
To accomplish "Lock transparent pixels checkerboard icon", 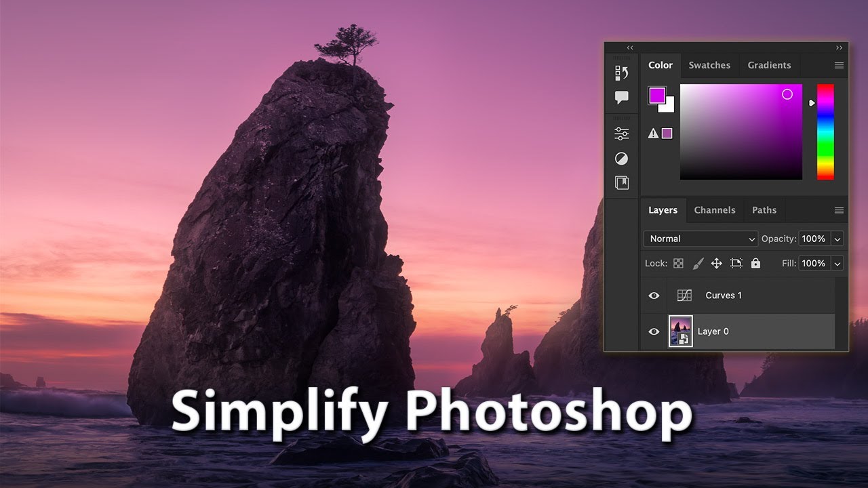I will click(x=678, y=263).
